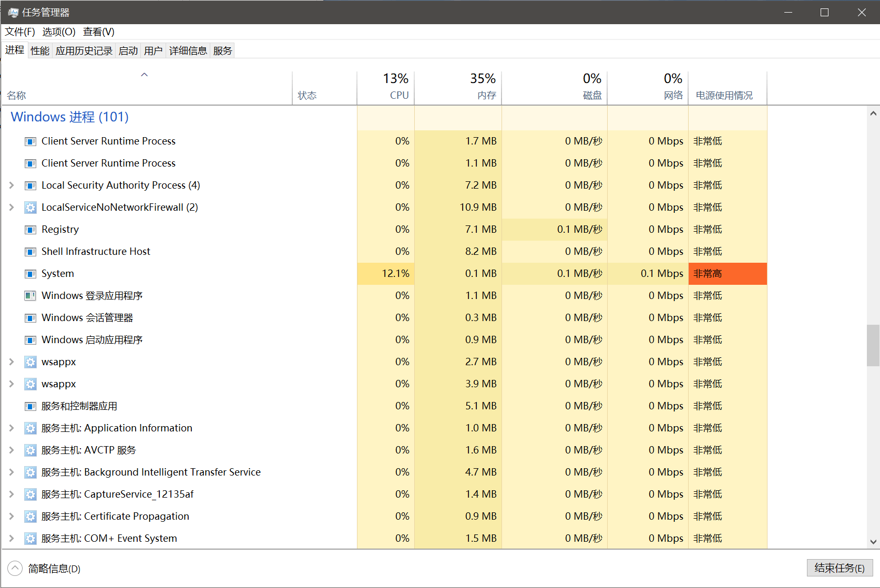Switch to the 应用历史记录 tab
This screenshot has width=880, height=588.
[84, 51]
